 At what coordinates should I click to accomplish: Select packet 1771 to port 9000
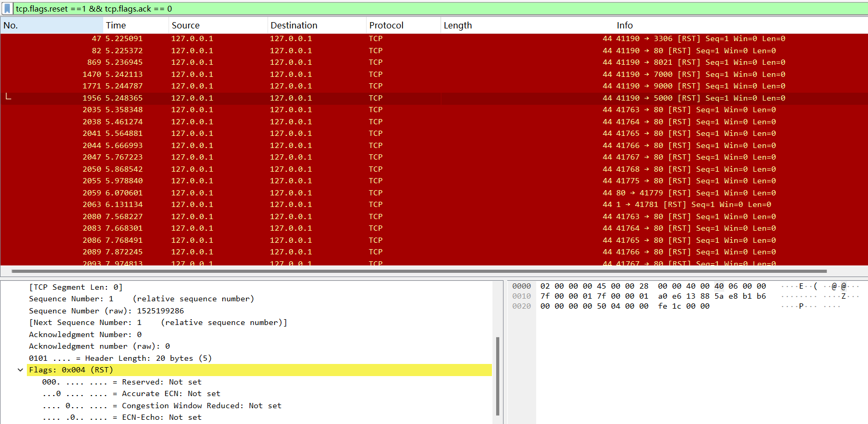tap(434, 86)
